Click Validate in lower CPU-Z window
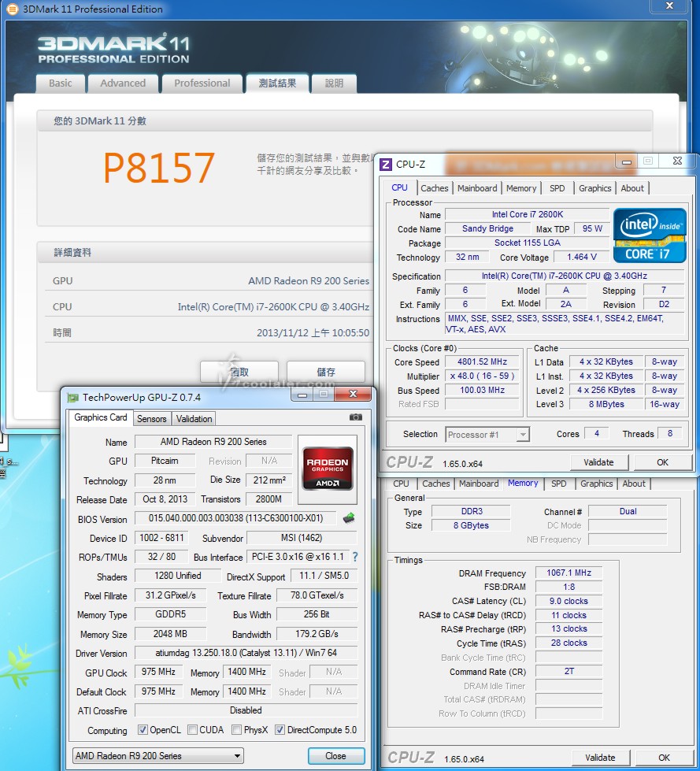The image size is (700, 771). 600,758
